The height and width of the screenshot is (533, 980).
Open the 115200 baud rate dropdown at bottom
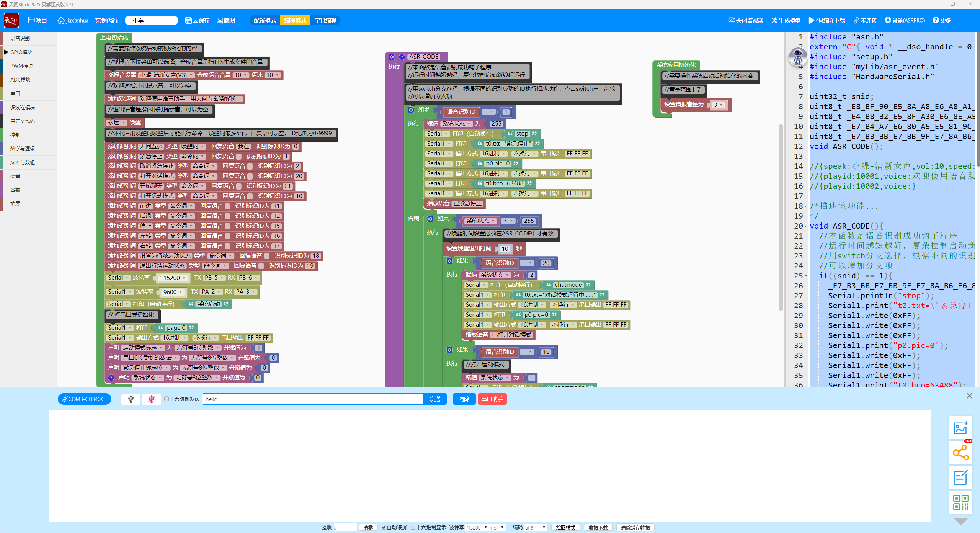[477, 527]
